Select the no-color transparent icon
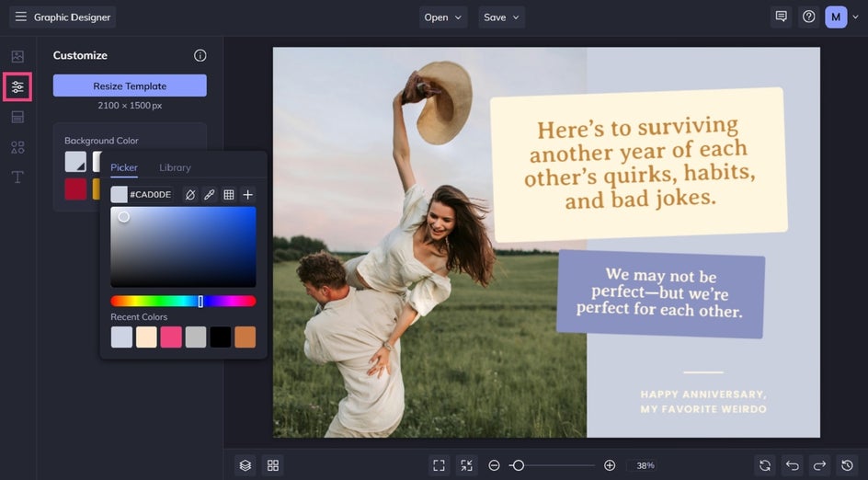Viewport: 868px width, 480px height. [x=189, y=195]
